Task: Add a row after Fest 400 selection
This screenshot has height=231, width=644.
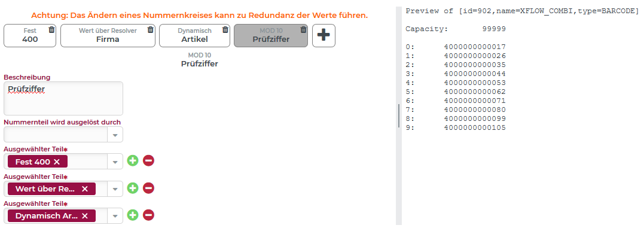Action: point(133,161)
